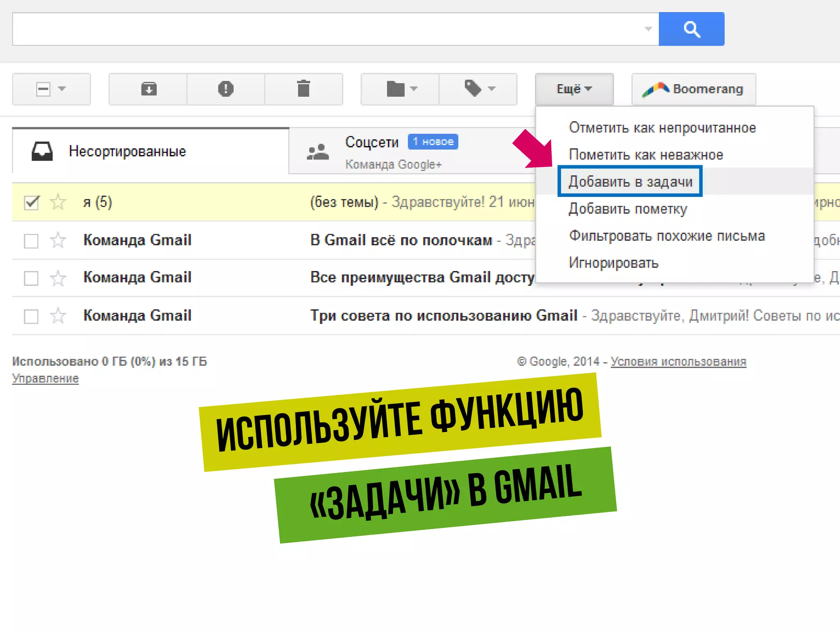The height and width of the screenshot is (630, 840).
Task: Click the Archive icon in toolbar
Action: (148, 89)
